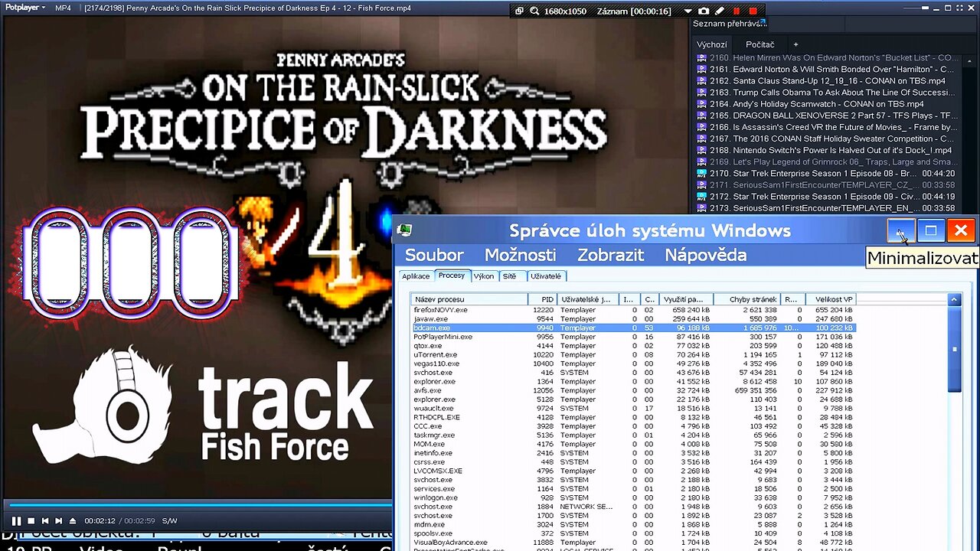Stop the video in PotPlayer

(31, 521)
